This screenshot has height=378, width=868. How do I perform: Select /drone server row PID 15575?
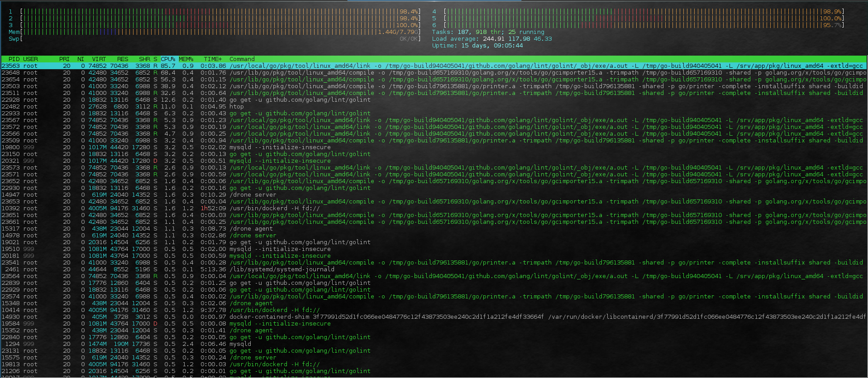[434, 358]
